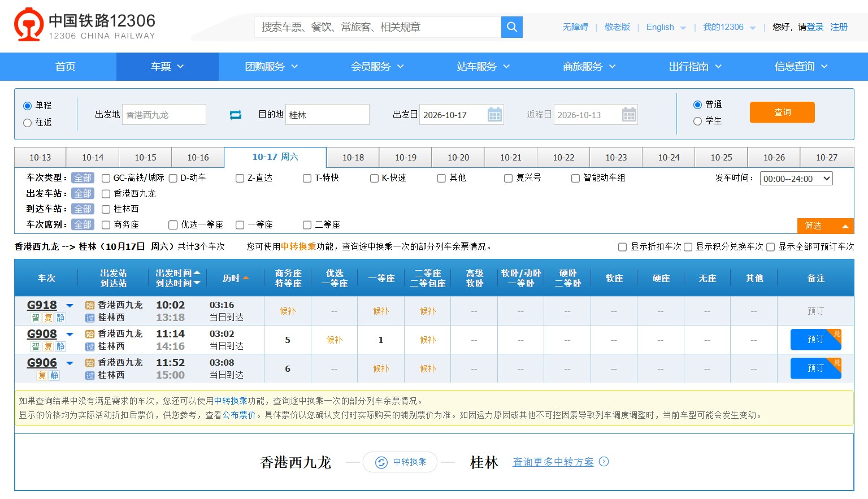Open train G918 details link
Image resolution: width=868 pixels, height=499 pixels.
coord(42,305)
